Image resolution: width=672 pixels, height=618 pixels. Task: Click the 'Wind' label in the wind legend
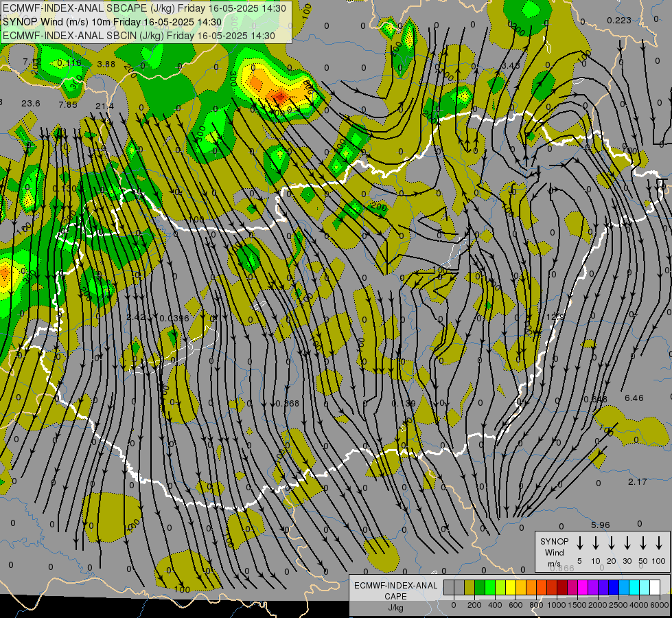click(554, 552)
